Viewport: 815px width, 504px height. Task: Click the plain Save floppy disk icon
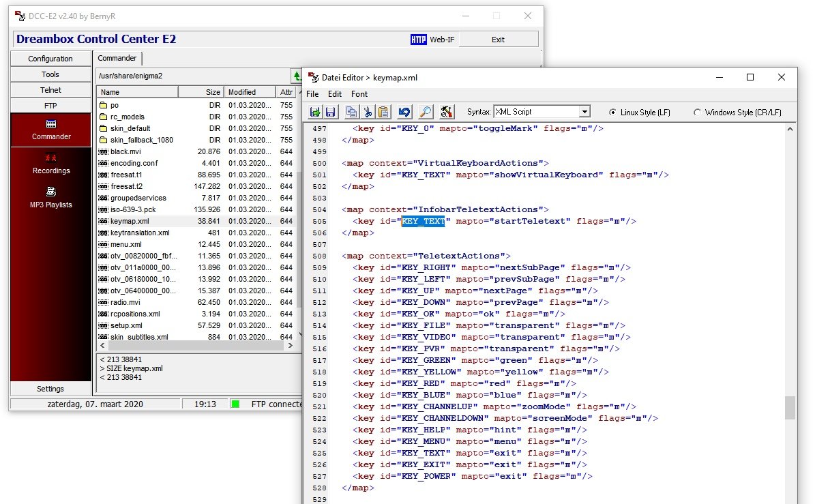click(x=330, y=112)
